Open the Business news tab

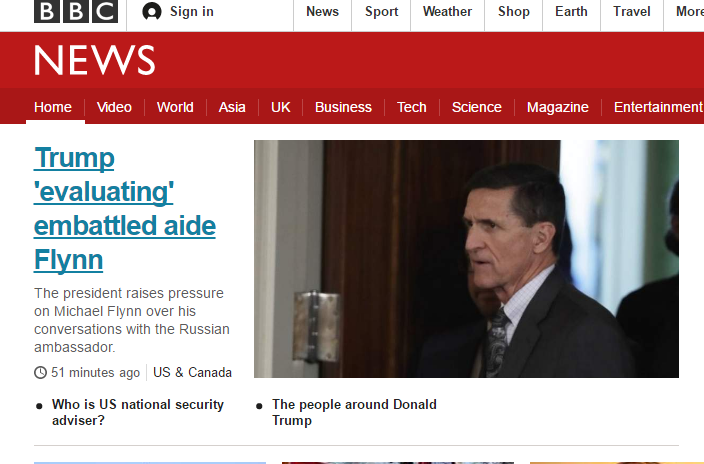point(343,107)
